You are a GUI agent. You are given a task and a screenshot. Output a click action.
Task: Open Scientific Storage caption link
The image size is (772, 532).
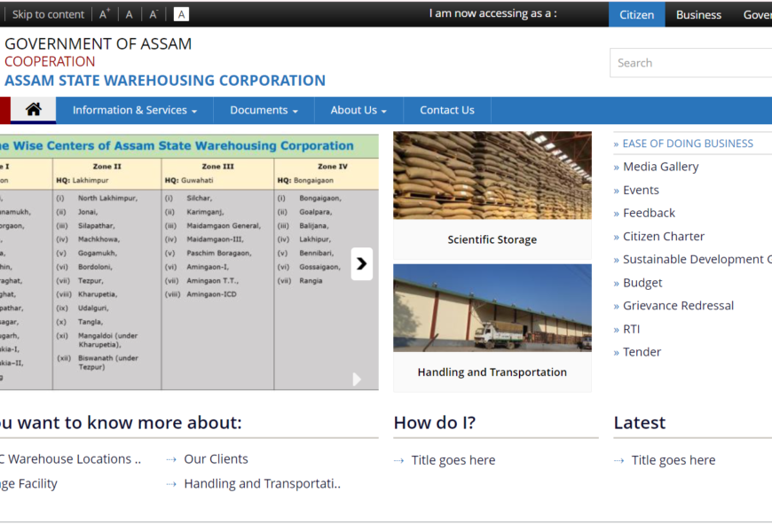(x=492, y=239)
